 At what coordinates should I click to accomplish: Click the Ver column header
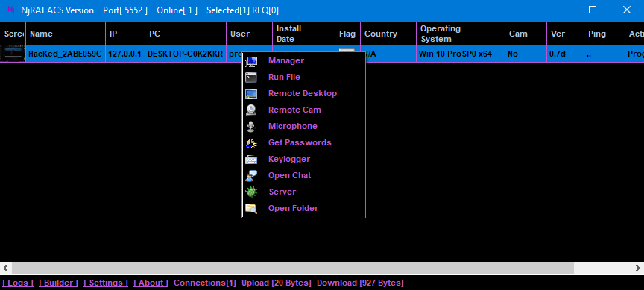[565, 34]
